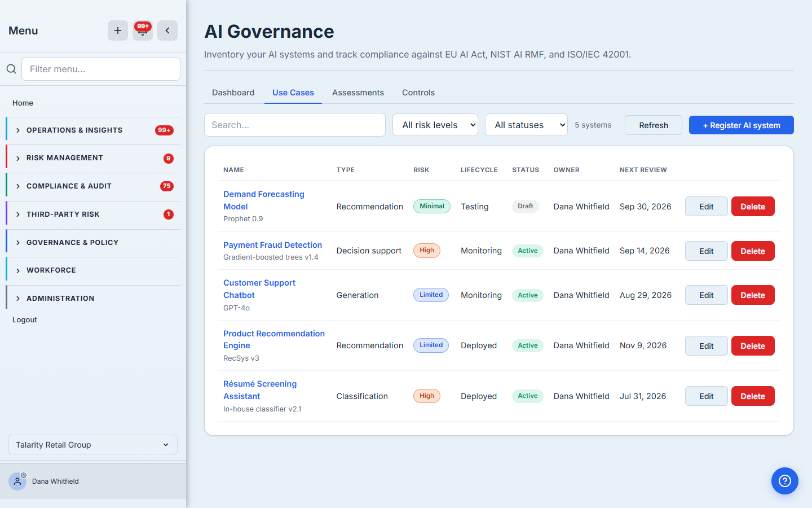Open the help question-mark button
Screen dimensions: 812x508
(785, 481)
